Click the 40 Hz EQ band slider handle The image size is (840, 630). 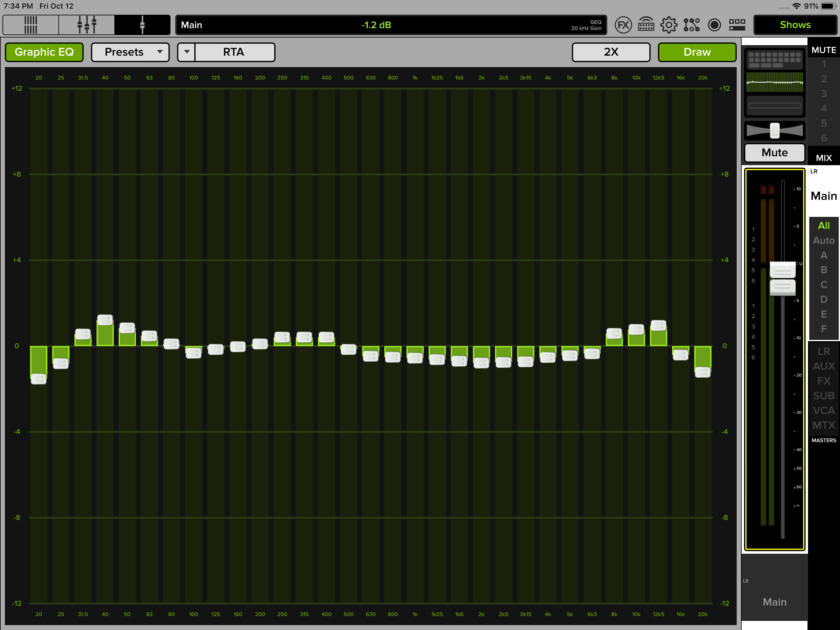[x=105, y=320]
